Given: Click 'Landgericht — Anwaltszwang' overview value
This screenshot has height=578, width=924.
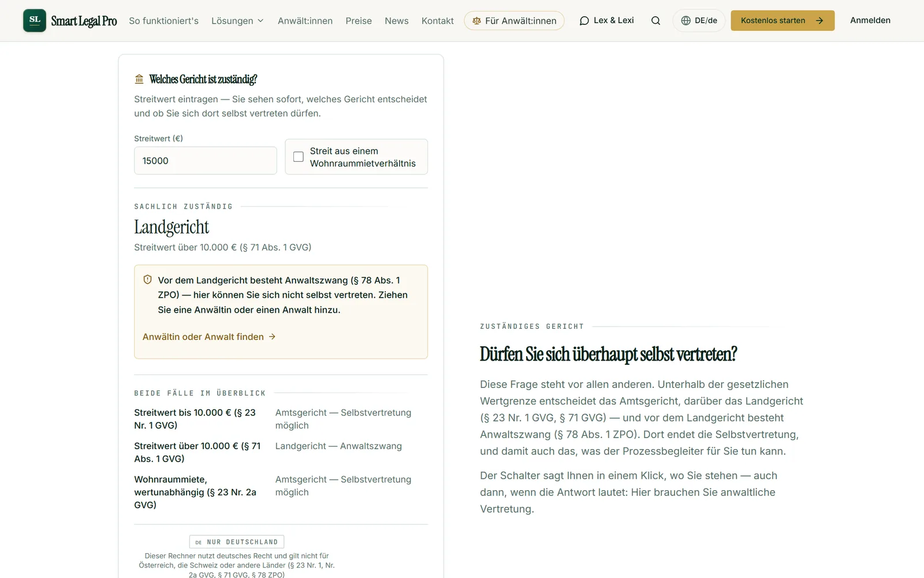Looking at the screenshot, I should tap(338, 446).
